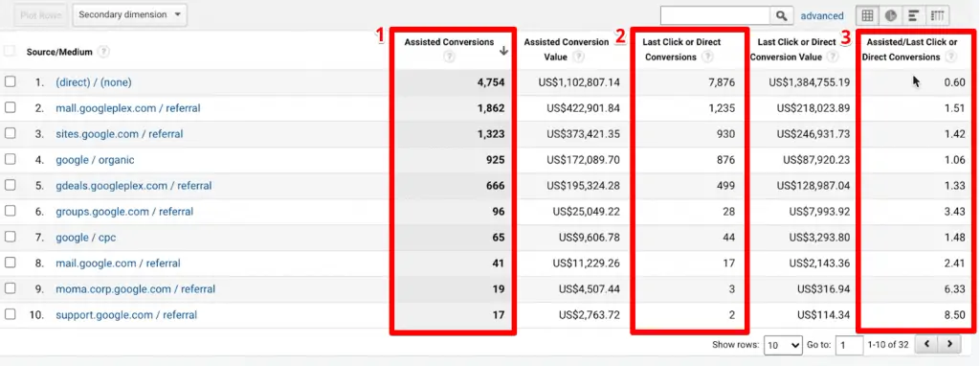Check the support.google.com row
Image resolution: width=980 pixels, height=366 pixels.
click(10, 314)
